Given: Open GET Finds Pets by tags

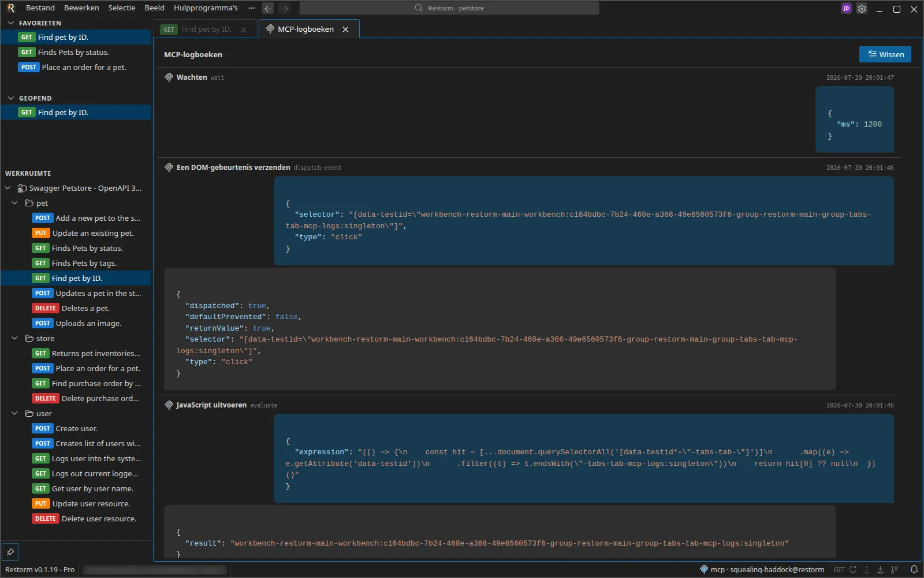Looking at the screenshot, I should 76,263.
